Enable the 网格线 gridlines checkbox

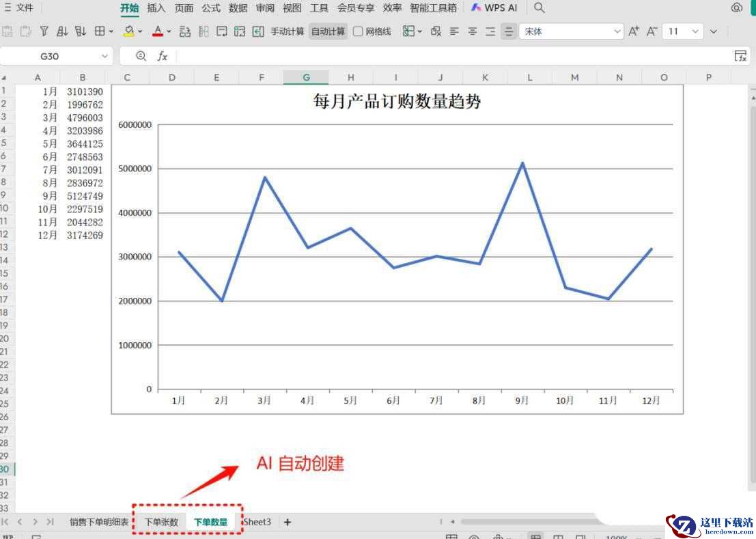(358, 31)
